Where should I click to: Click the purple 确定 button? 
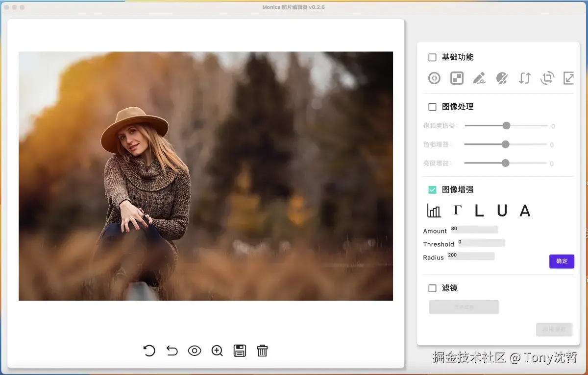(562, 261)
